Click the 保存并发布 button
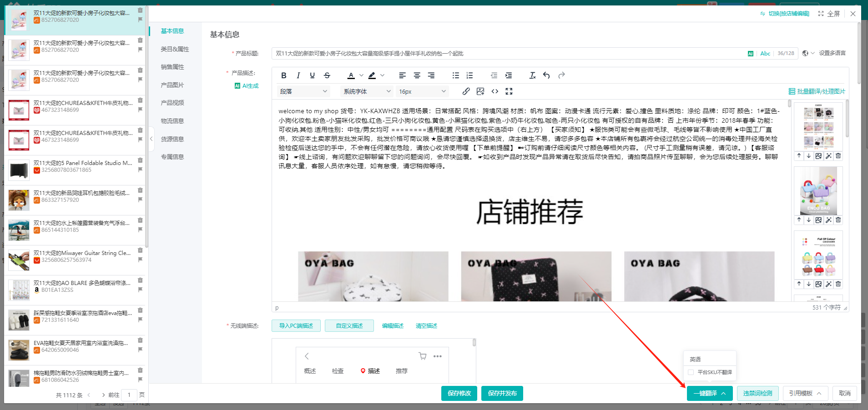The width and height of the screenshot is (868, 410). click(x=502, y=393)
